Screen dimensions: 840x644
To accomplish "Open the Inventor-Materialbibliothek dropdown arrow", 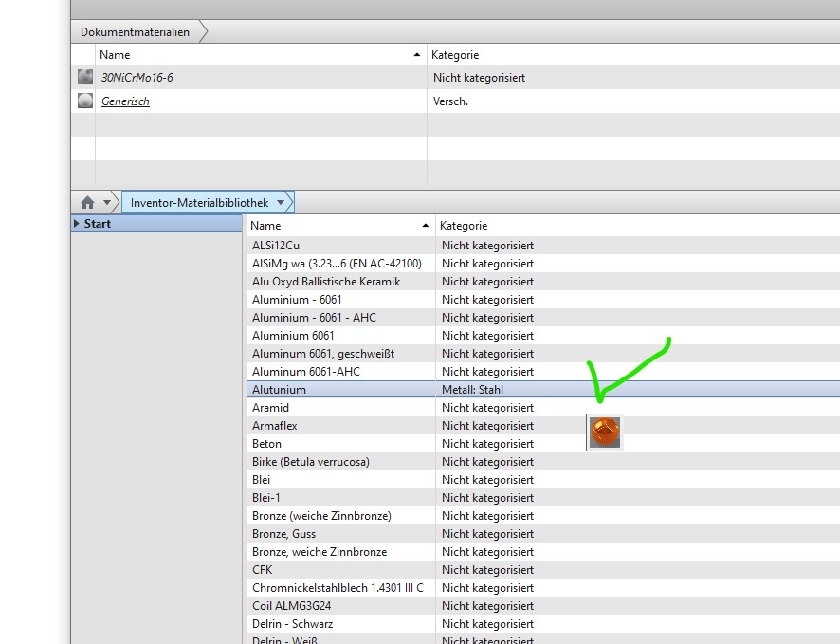I will (x=281, y=203).
